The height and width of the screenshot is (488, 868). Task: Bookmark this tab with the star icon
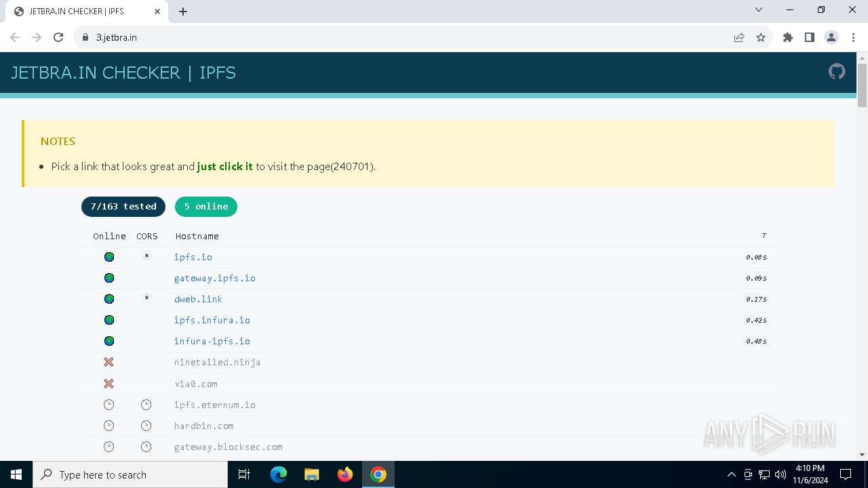point(761,37)
